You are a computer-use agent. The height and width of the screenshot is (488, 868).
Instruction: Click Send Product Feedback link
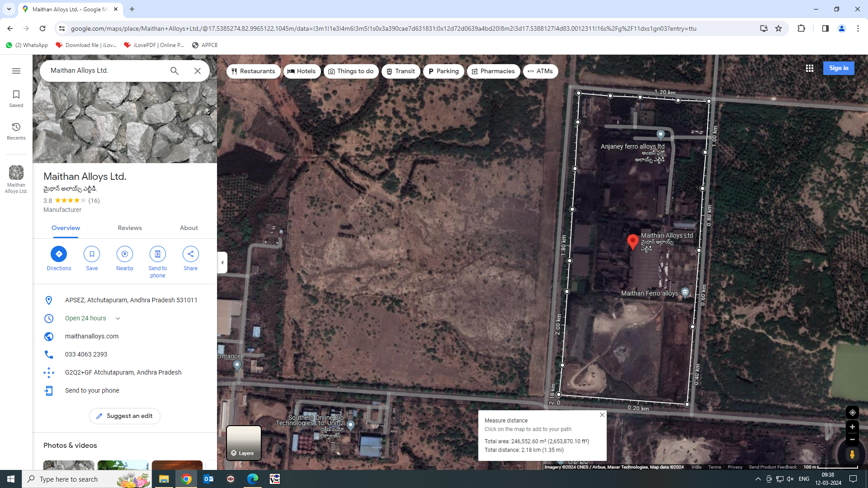click(773, 467)
